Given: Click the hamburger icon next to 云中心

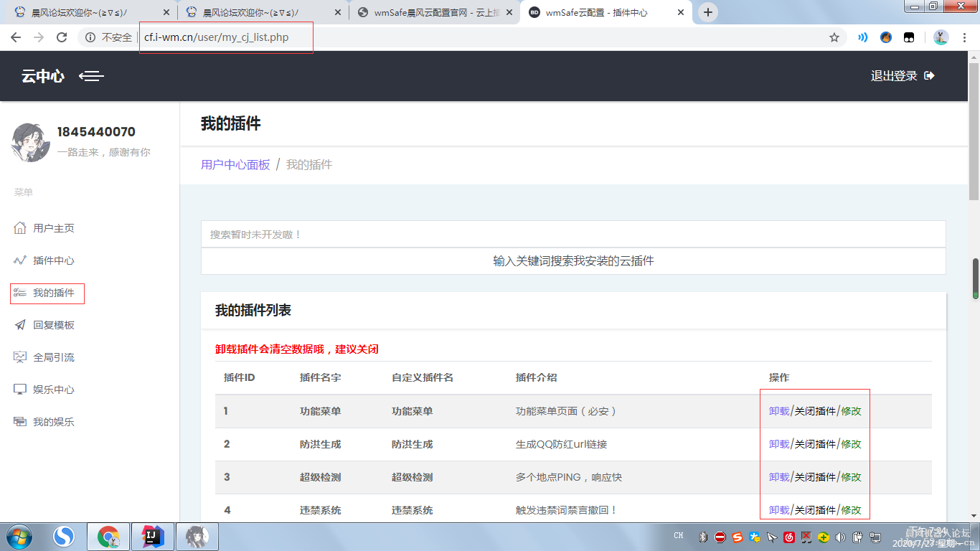Looking at the screenshot, I should pos(91,76).
